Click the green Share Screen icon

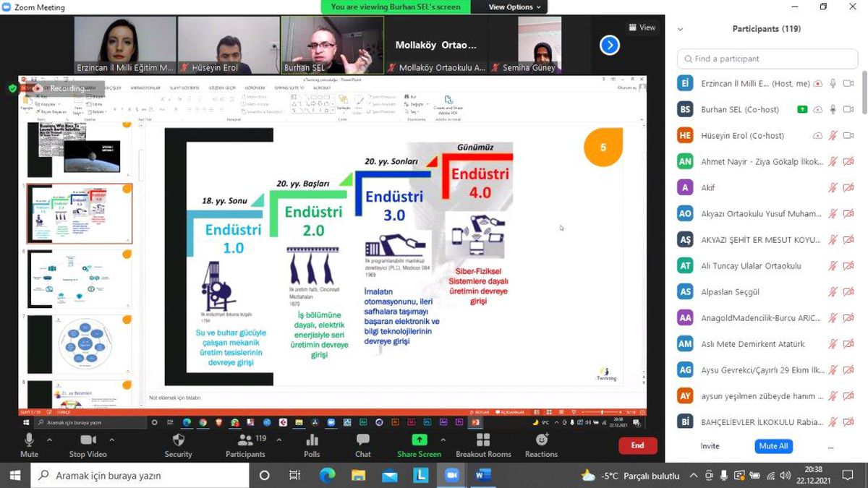point(419,440)
